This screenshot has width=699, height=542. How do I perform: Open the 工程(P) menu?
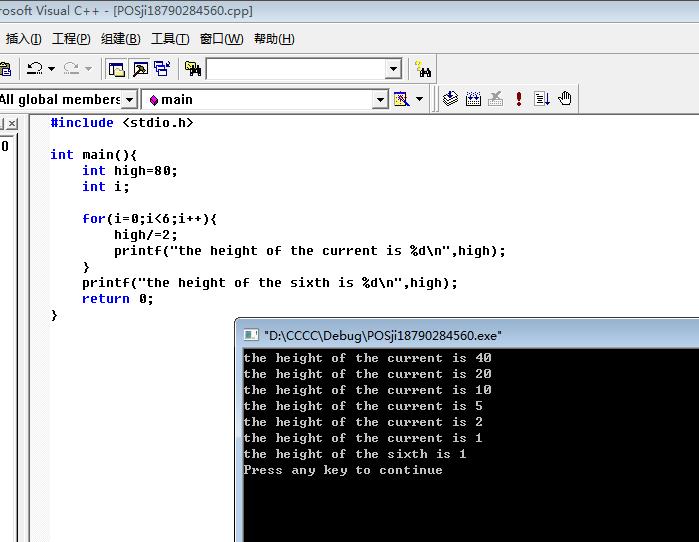[x=71, y=39]
